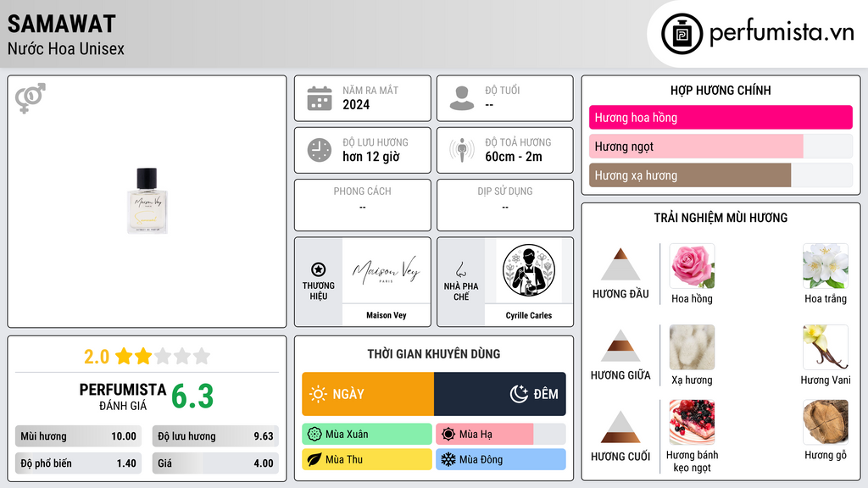Click the sun icon in Ngày bar
This screenshot has width=868, height=488.
[x=319, y=394]
